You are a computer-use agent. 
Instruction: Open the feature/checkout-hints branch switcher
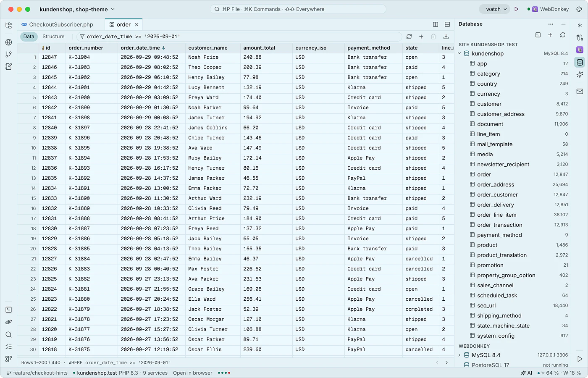pos(37,373)
